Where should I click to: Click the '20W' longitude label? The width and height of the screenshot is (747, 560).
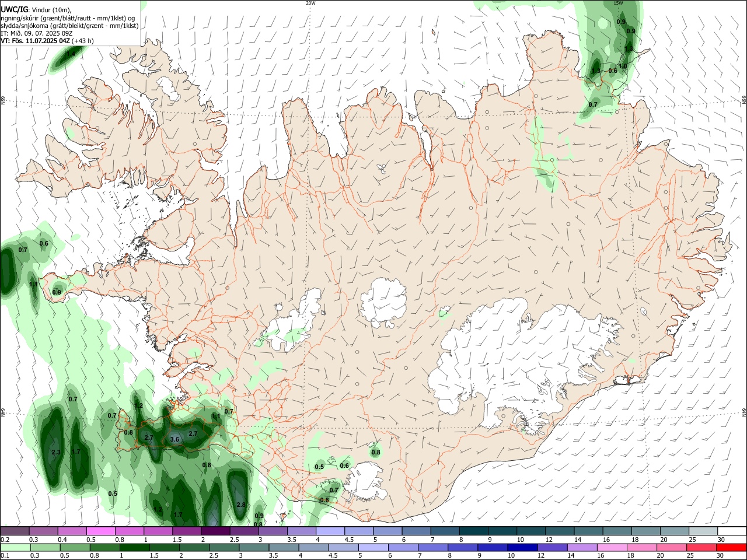pyautogui.click(x=310, y=3)
